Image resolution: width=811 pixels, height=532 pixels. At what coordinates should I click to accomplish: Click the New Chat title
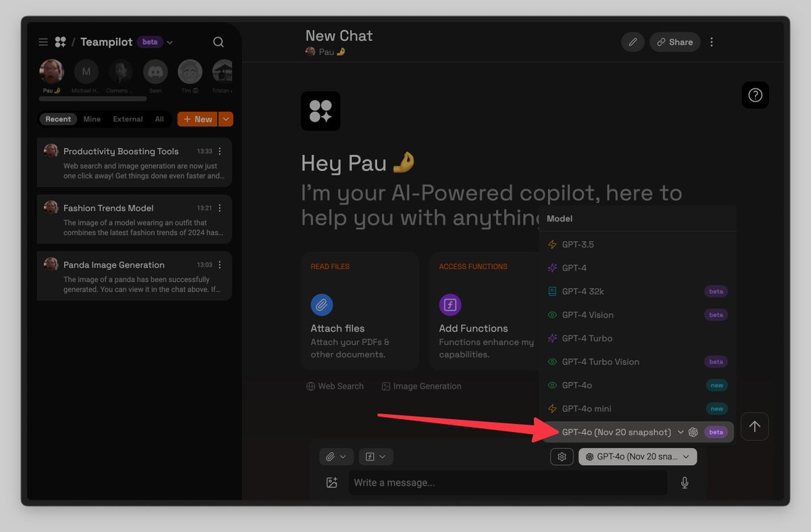click(x=339, y=36)
